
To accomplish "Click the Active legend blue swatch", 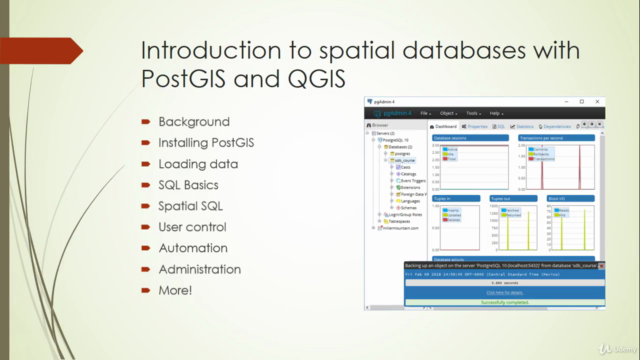I will pyautogui.click(x=445, y=149).
